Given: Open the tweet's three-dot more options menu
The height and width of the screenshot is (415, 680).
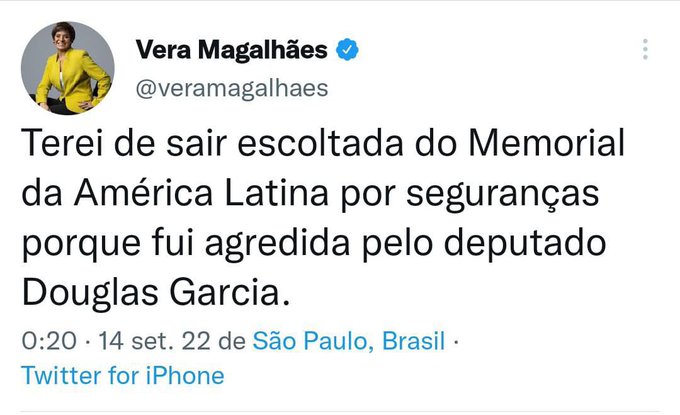Looking at the screenshot, I should pyautogui.click(x=646, y=49).
